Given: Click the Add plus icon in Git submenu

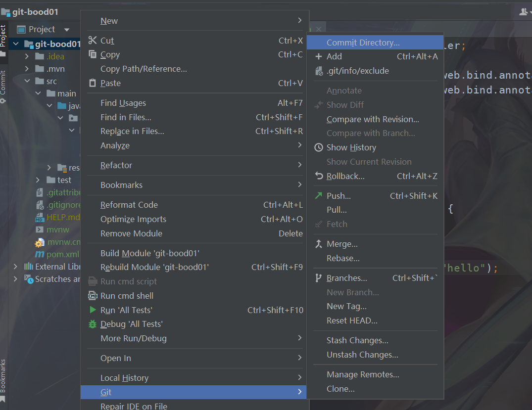Looking at the screenshot, I should 318,56.
